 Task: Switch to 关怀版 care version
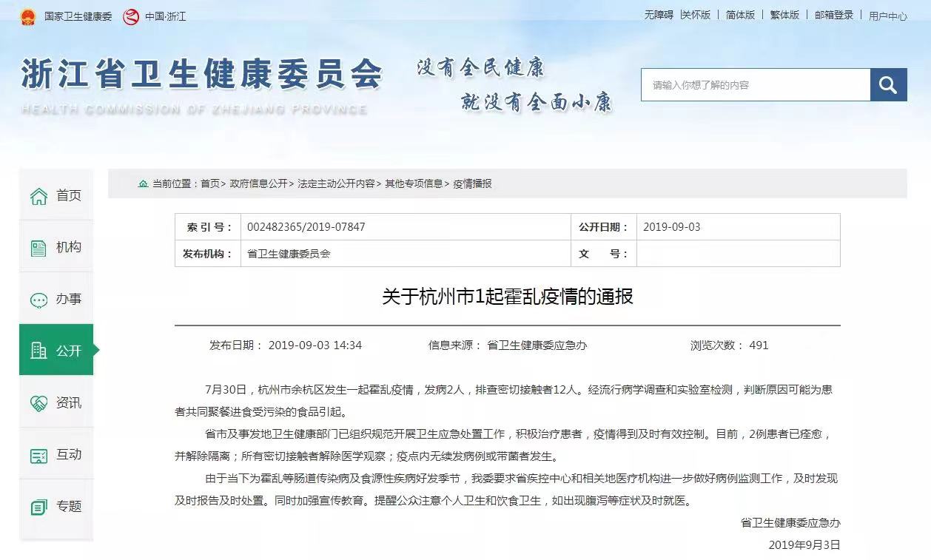click(696, 15)
